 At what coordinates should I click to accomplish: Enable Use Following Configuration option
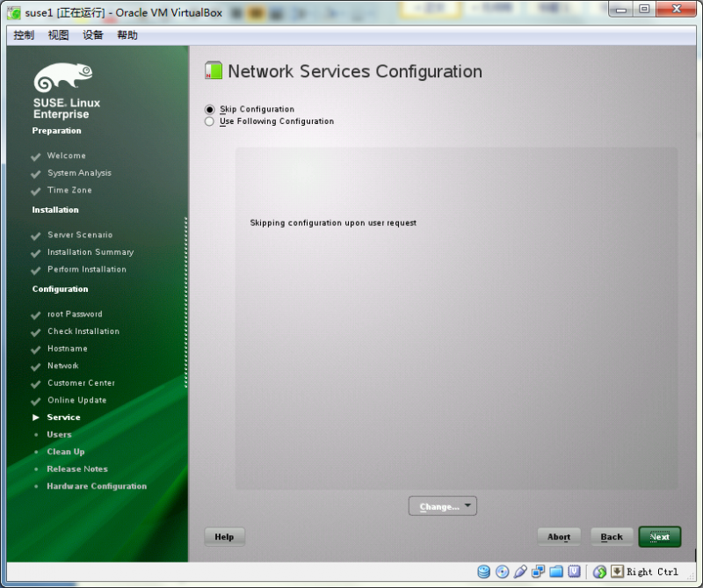(x=208, y=121)
